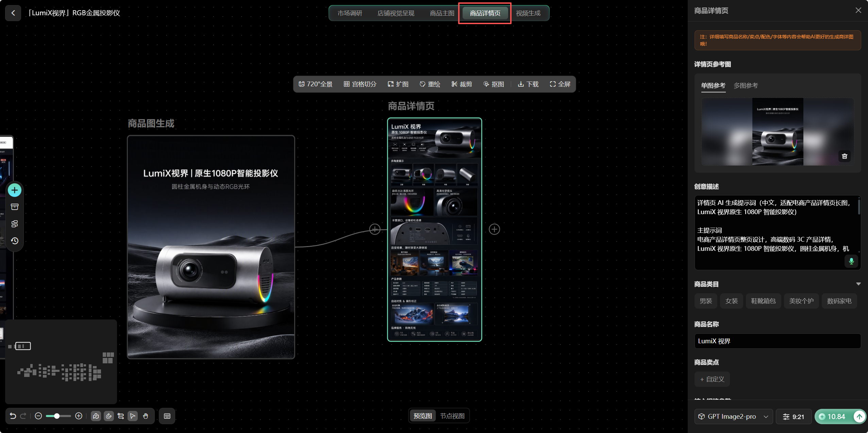Image resolution: width=868 pixels, height=433 pixels.
Task: Select the 多图参考 tab
Action: [x=746, y=85]
